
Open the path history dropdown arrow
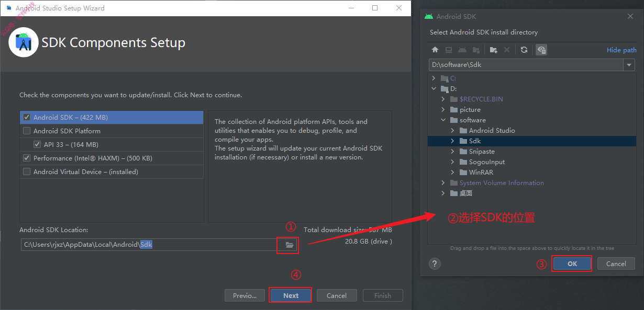coord(629,65)
